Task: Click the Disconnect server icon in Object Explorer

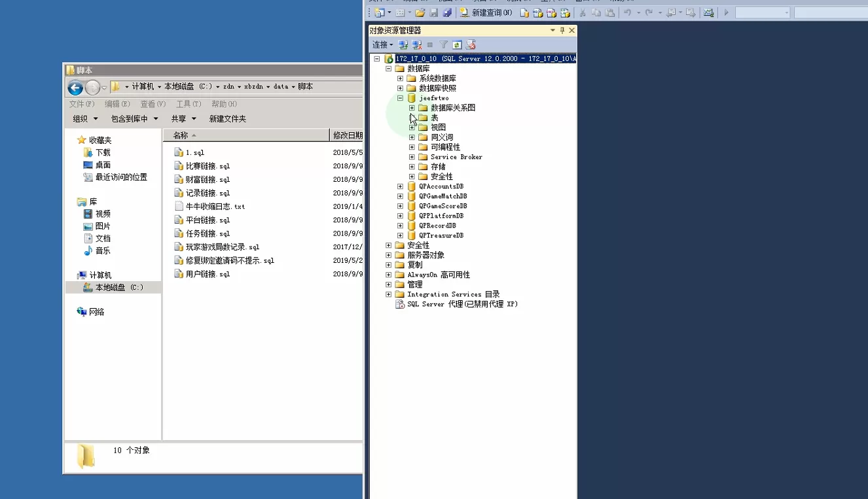Action: click(x=417, y=45)
